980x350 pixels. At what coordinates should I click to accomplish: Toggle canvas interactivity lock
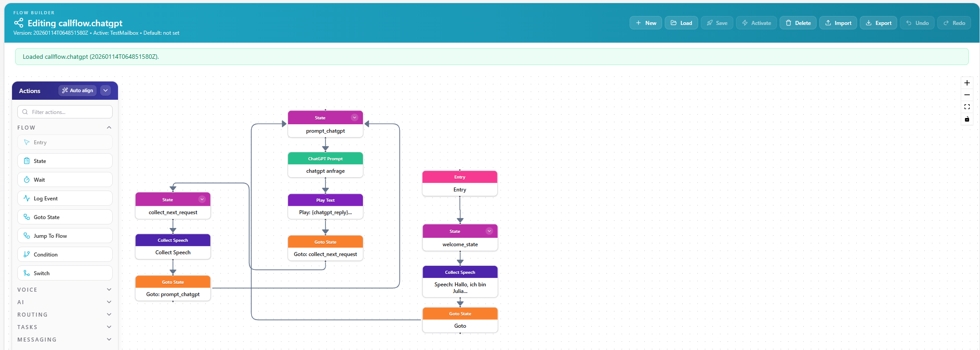(x=967, y=119)
